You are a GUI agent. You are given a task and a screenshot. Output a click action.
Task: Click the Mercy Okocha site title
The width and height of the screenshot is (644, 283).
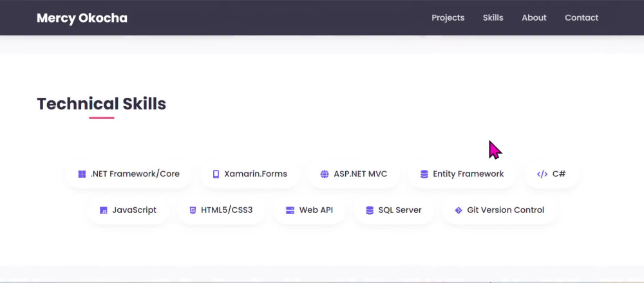tap(82, 18)
